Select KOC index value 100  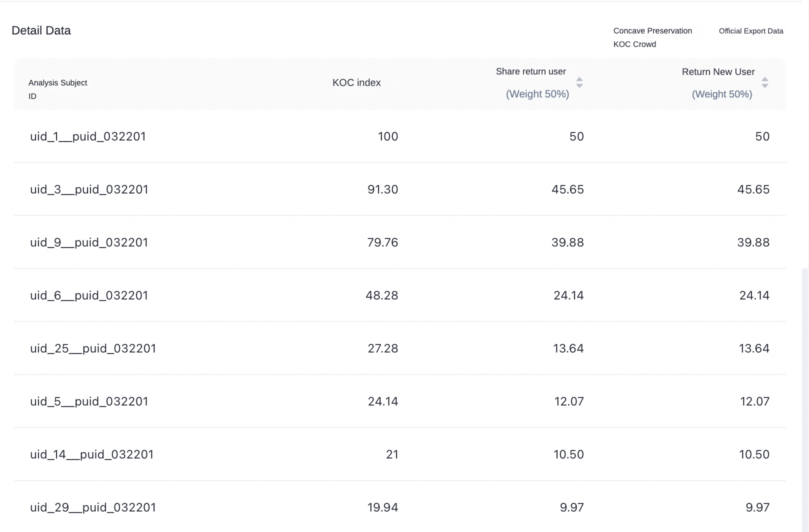(x=388, y=136)
